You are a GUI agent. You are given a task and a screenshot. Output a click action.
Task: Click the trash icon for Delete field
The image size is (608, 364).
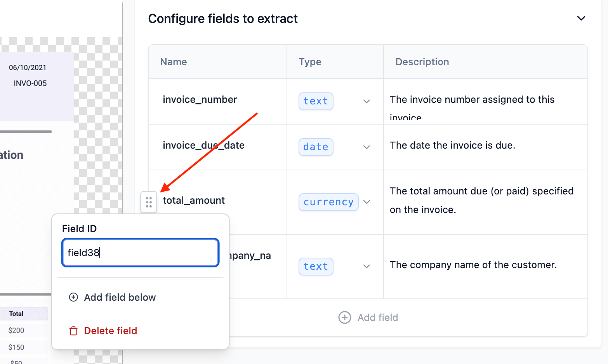pos(73,331)
